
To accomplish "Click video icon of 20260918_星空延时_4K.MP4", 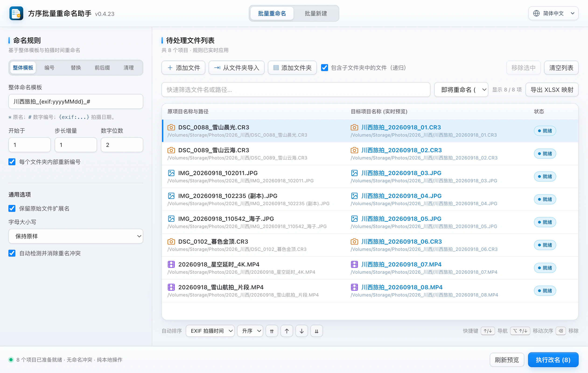I will click(x=171, y=264).
